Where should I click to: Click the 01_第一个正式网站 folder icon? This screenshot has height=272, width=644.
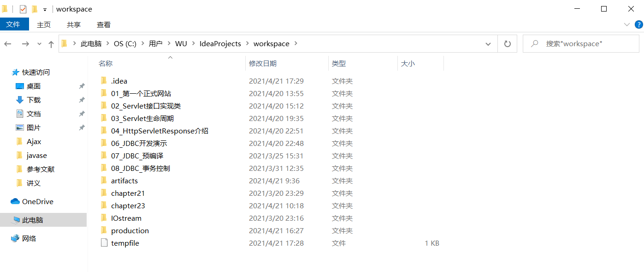pyautogui.click(x=104, y=93)
